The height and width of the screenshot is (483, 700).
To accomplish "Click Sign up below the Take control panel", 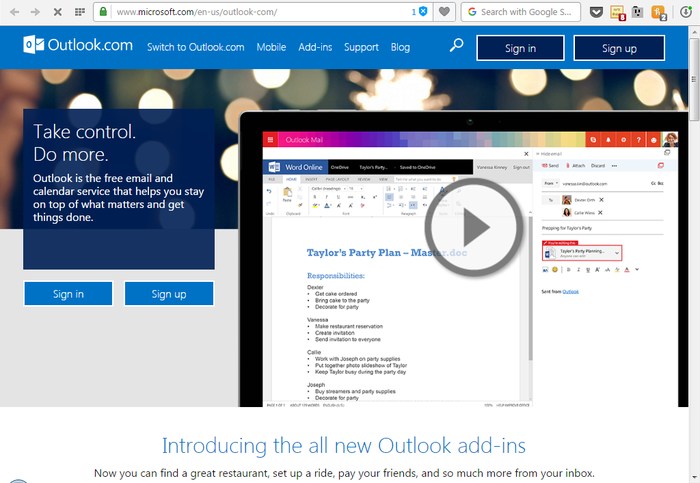I will [x=169, y=294].
